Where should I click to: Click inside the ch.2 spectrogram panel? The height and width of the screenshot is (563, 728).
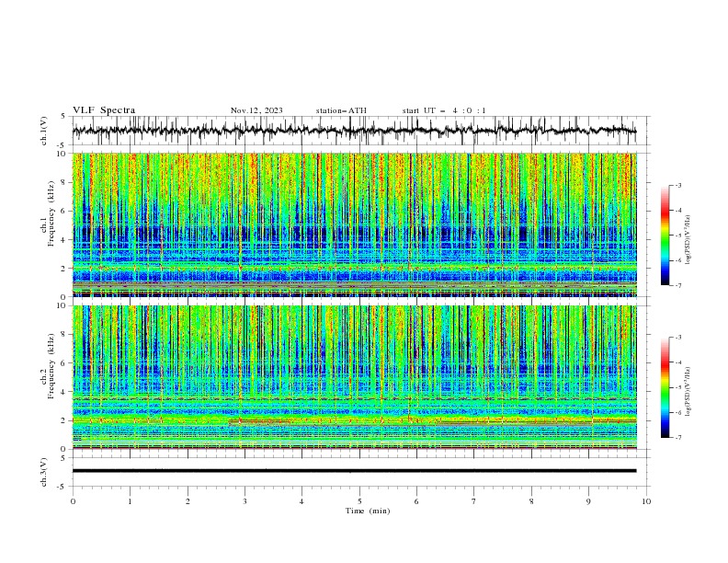pyautogui.click(x=354, y=377)
